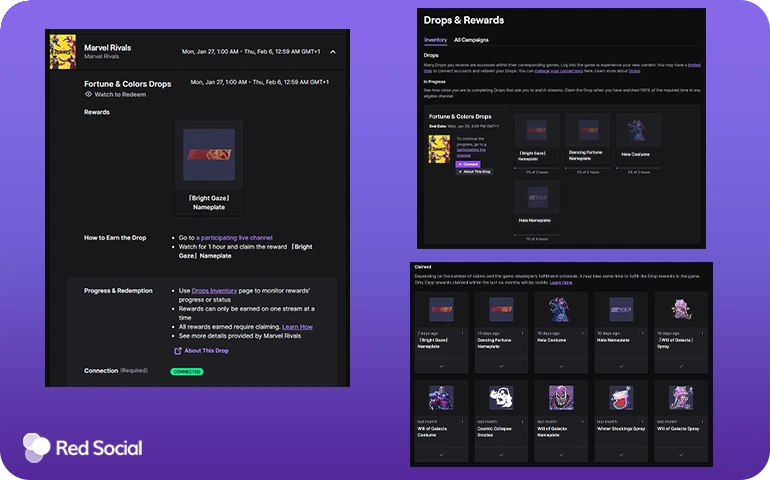Open info icon on Claimed Bright Gaze Nameplate card

pos(463,334)
